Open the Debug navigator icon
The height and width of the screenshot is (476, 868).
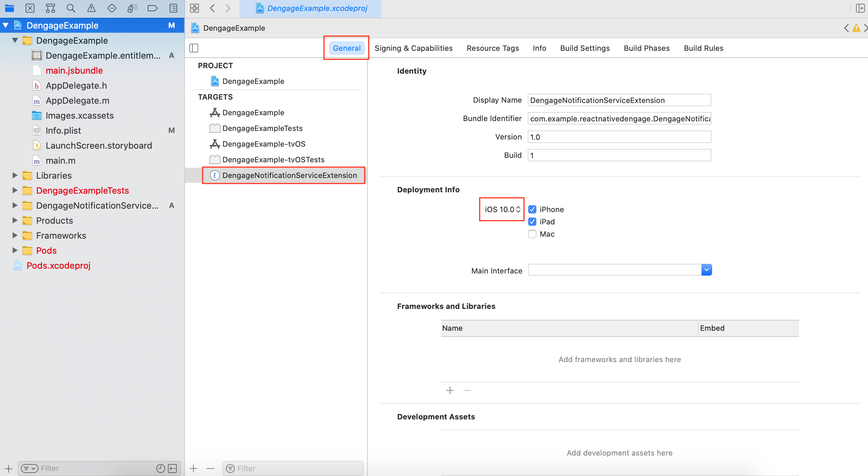click(132, 8)
